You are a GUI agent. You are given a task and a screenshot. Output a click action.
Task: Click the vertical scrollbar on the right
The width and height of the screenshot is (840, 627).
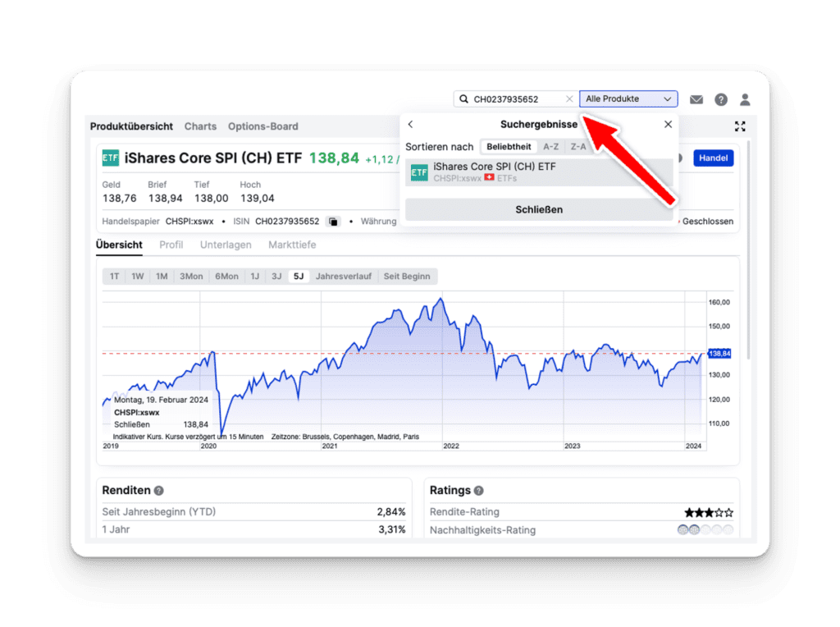pos(748,249)
